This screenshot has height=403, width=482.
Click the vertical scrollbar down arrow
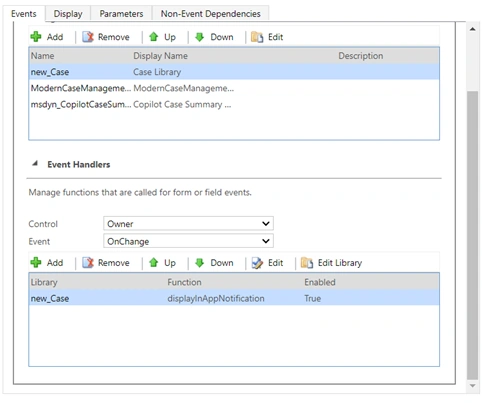(473, 386)
